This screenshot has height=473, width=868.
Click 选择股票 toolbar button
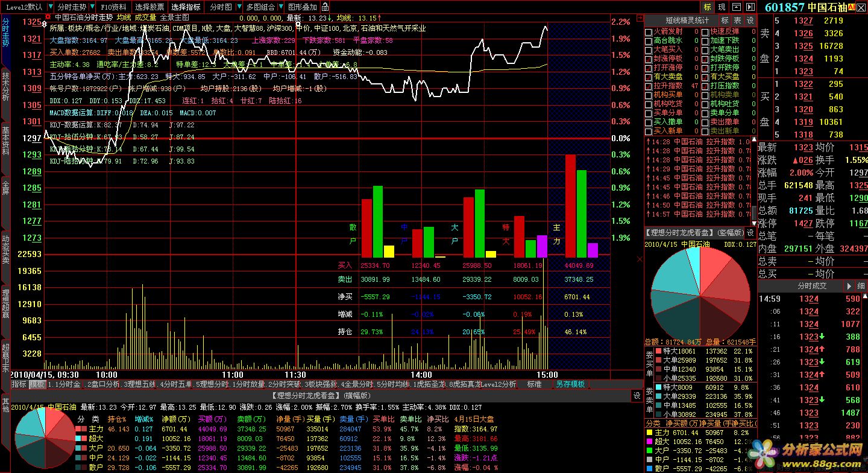click(x=149, y=7)
